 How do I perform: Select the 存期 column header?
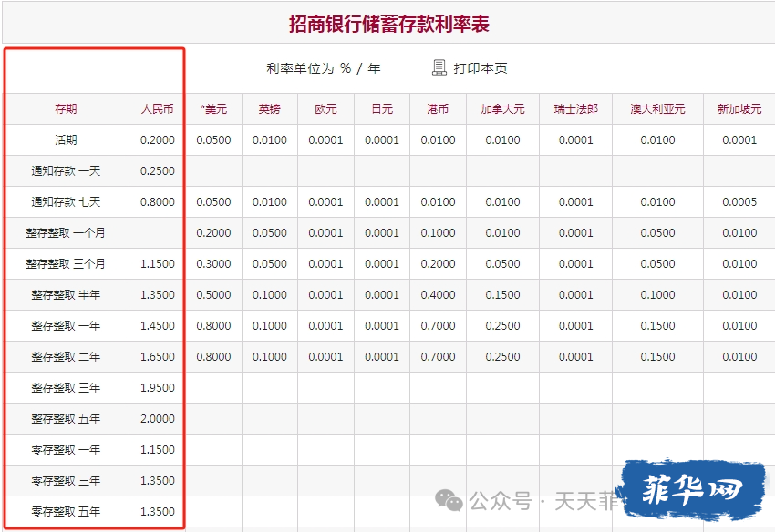(66, 109)
